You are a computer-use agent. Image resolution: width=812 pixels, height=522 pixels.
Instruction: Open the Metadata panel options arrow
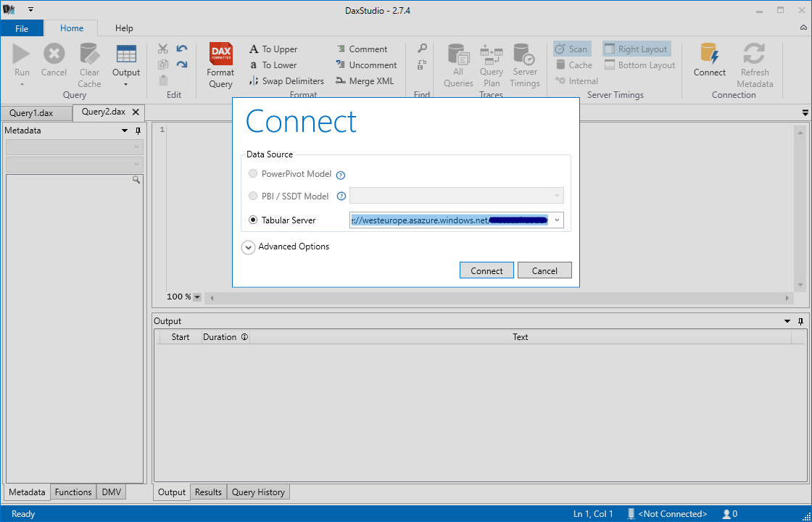[124, 130]
